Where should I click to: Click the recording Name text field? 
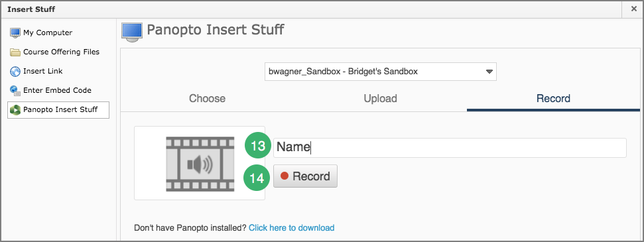450,147
